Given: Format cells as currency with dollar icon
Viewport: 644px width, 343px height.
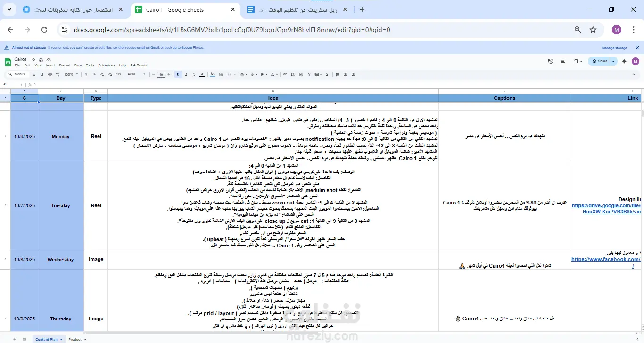Looking at the screenshot, I should click(86, 74).
